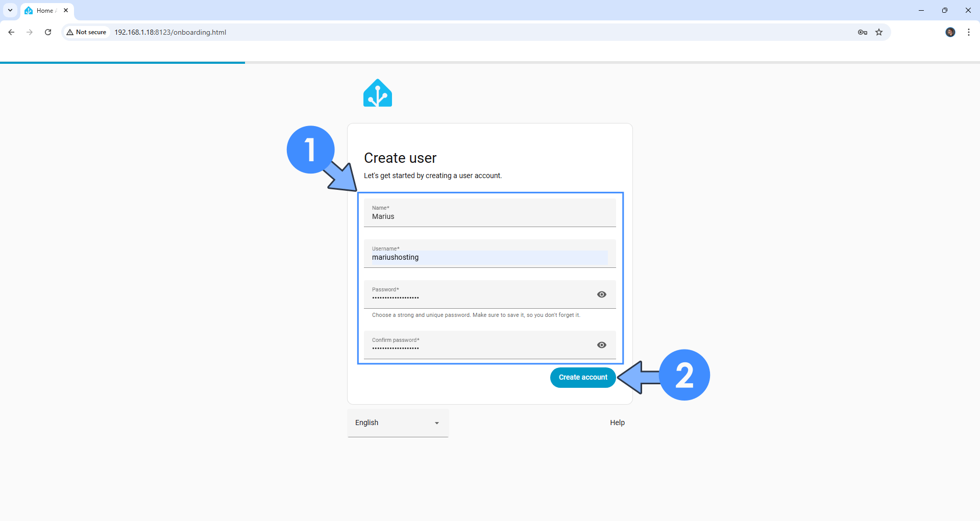The width and height of the screenshot is (980, 521).
Task: Select the Home browser tab
Action: [43, 10]
